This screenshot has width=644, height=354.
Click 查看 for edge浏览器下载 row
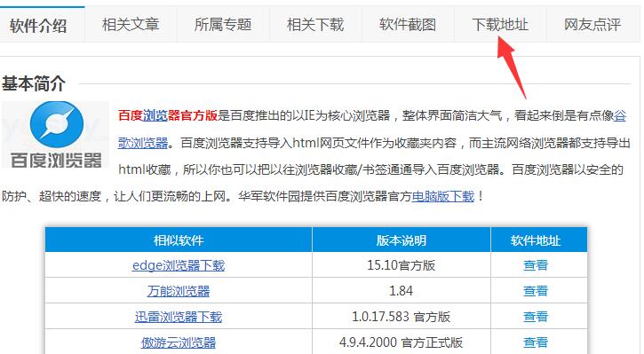pyautogui.click(x=535, y=265)
